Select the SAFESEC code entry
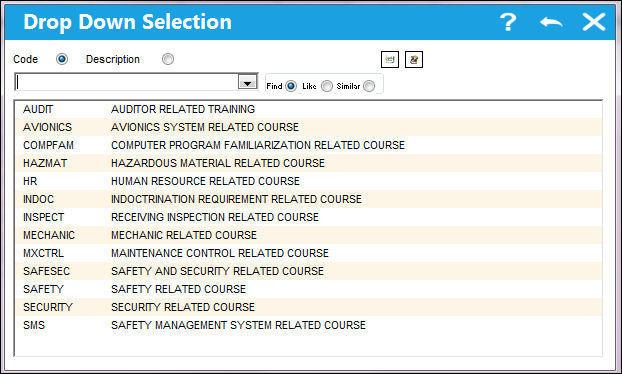 point(46,271)
